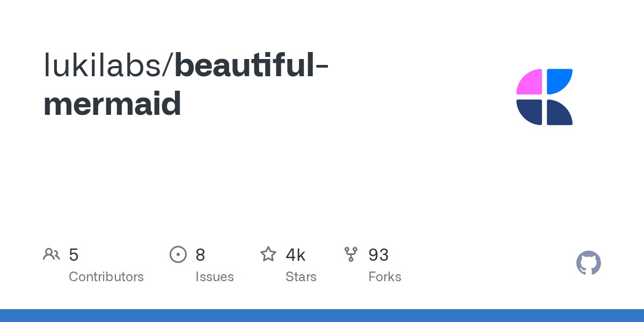Click the GitHub octocat logo
644x322 pixels.
[x=588, y=263]
